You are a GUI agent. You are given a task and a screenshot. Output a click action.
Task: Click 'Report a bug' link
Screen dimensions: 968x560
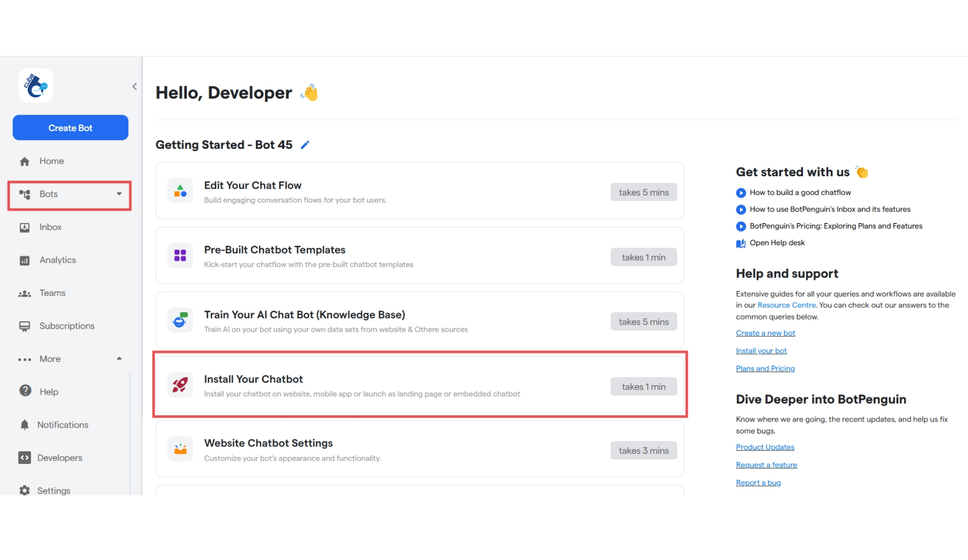coord(758,482)
